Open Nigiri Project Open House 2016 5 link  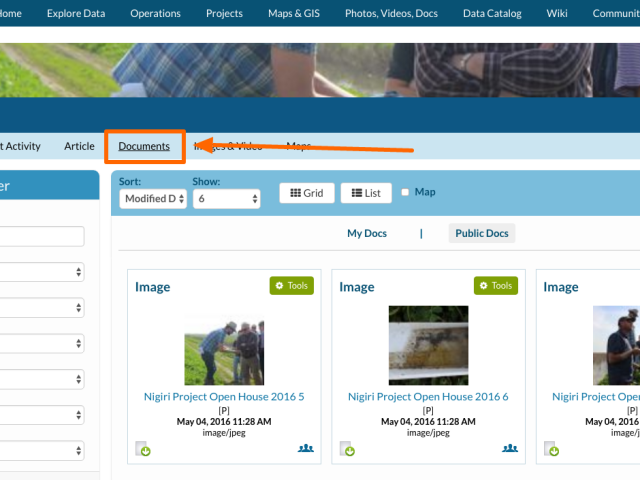pos(224,397)
